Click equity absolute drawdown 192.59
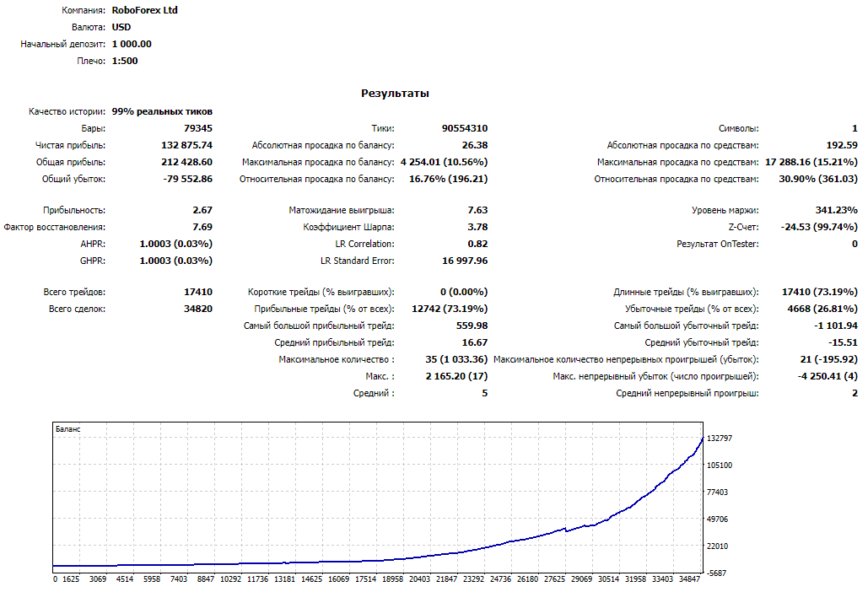 pyautogui.click(x=842, y=145)
